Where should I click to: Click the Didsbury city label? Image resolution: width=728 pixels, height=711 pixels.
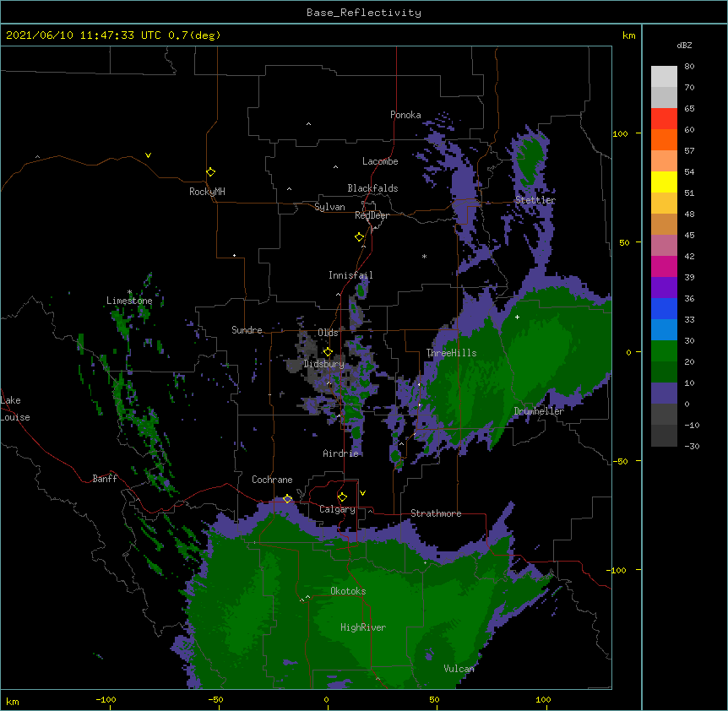324,364
